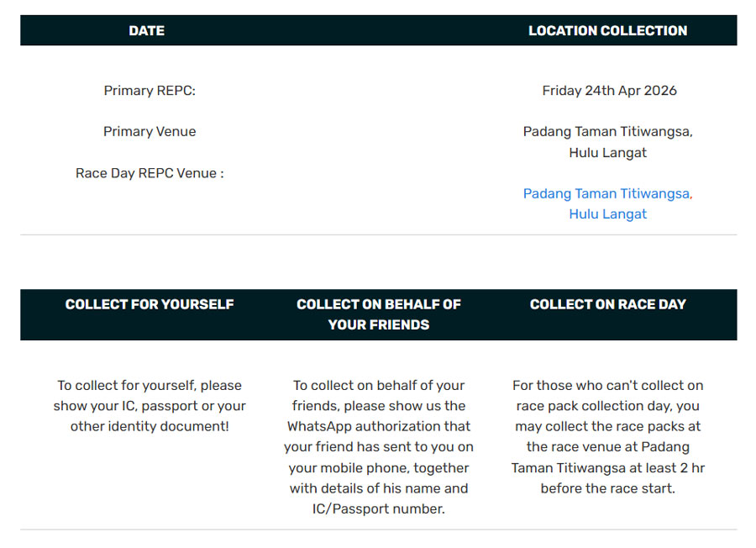Click the LOCATION COLLECTION column header
Screen dimensions: 756x548
click(607, 31)
